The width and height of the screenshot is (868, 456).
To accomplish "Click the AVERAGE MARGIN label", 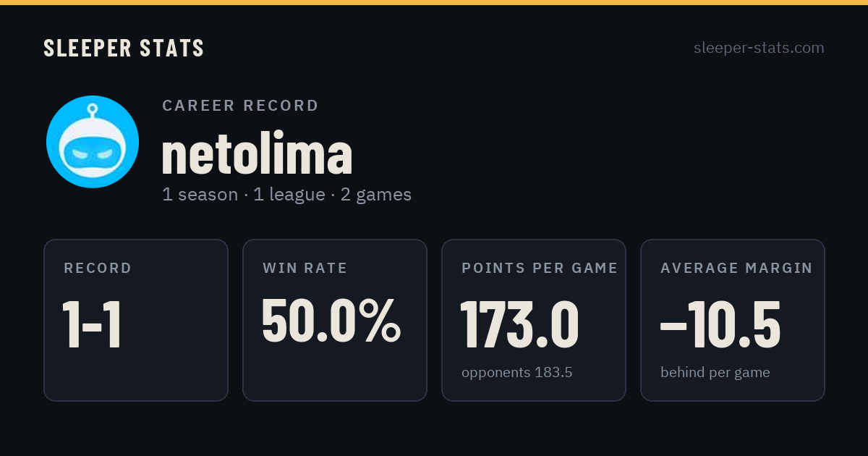I will click(736, 269).
